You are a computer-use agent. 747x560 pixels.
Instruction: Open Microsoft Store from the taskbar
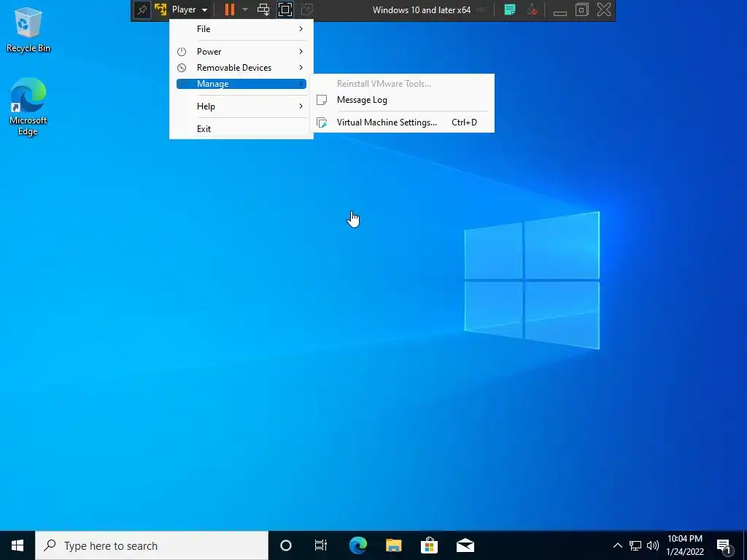(x=429, y=545)
